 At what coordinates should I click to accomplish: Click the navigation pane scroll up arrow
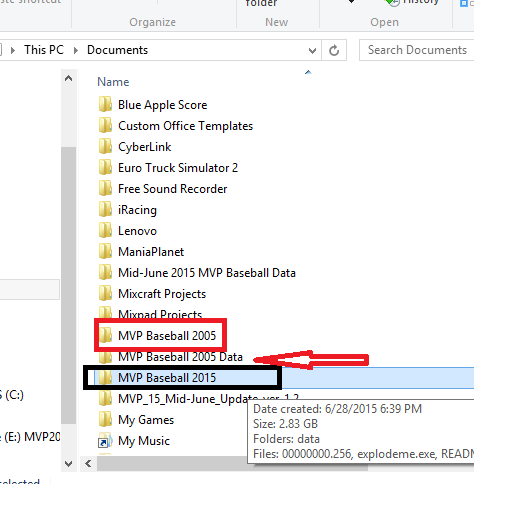point(69,79)
